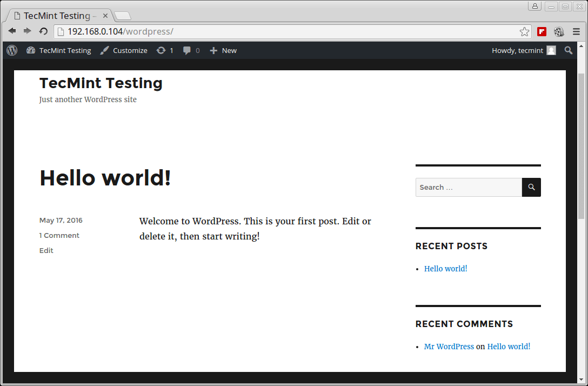Open Hello world! under Recent Posts
Viewport: 588px width, 386px height.
[445, 269]
